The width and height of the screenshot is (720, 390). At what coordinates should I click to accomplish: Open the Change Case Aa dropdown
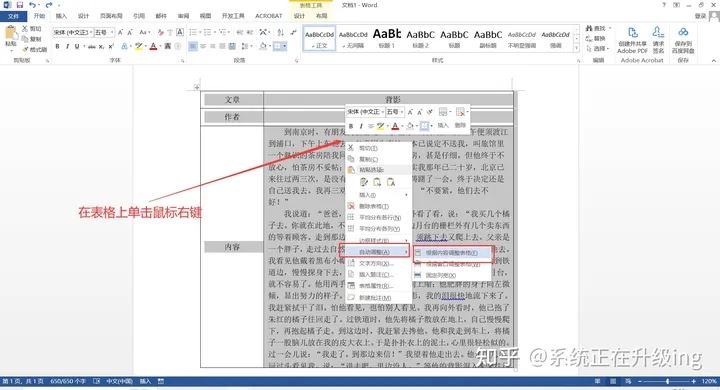pyautogui.click(x=144, y=33)
